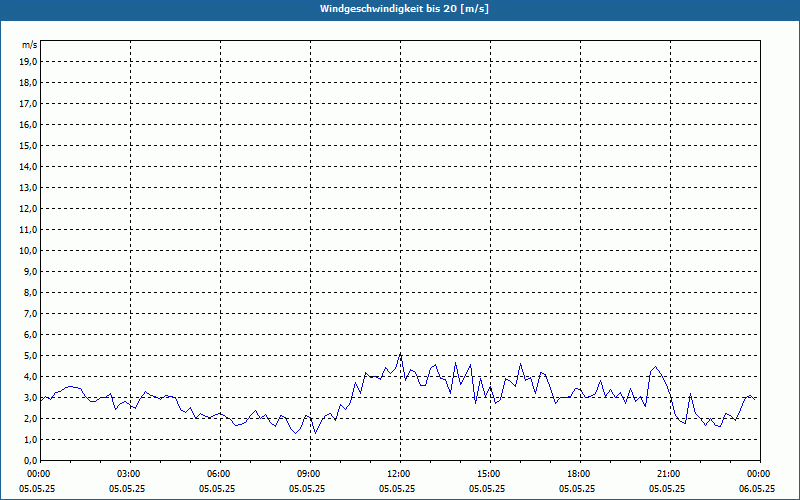Click the 13,0 y-axis label
This screenshot has height=500, width=800.
click(28, 187)
